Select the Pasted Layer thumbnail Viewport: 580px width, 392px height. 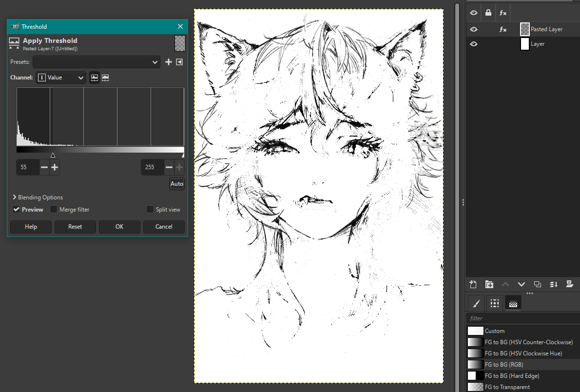[525, 29]
